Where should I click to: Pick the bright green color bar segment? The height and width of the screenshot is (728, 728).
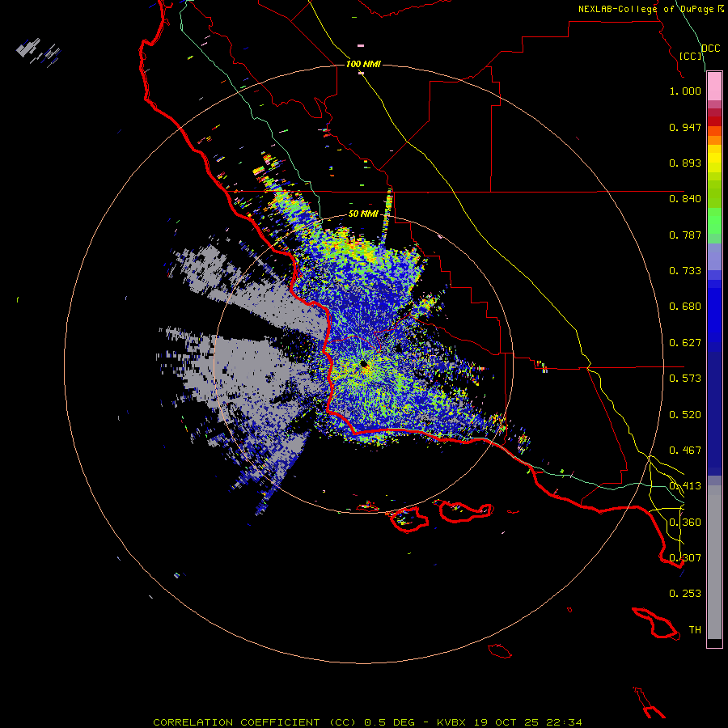tap(714, 221)
